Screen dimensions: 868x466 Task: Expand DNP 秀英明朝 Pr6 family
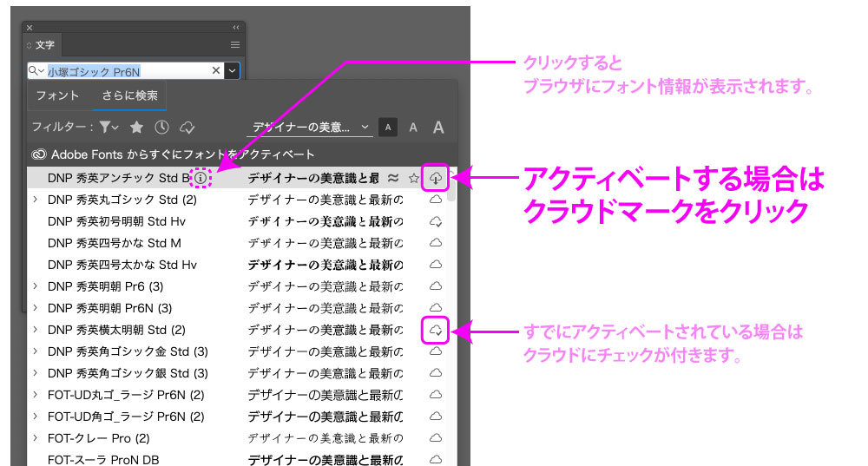(x=36, y=286)
